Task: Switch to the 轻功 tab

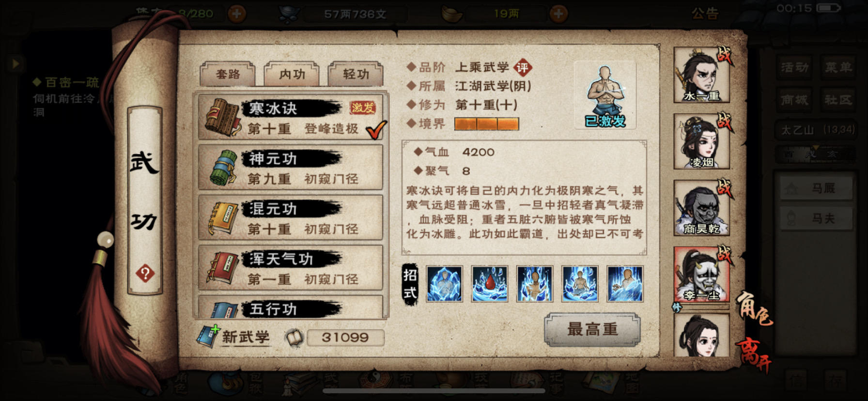Action: [356, 74]
